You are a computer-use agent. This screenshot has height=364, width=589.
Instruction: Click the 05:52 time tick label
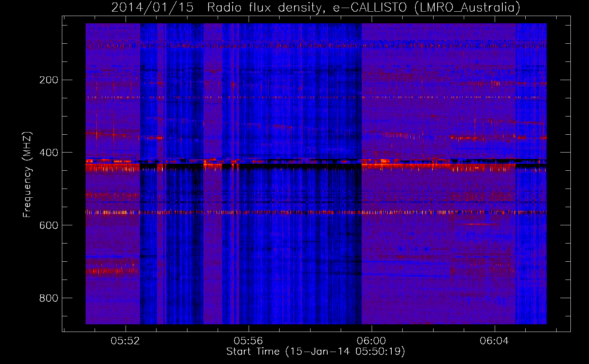[126, 341]
